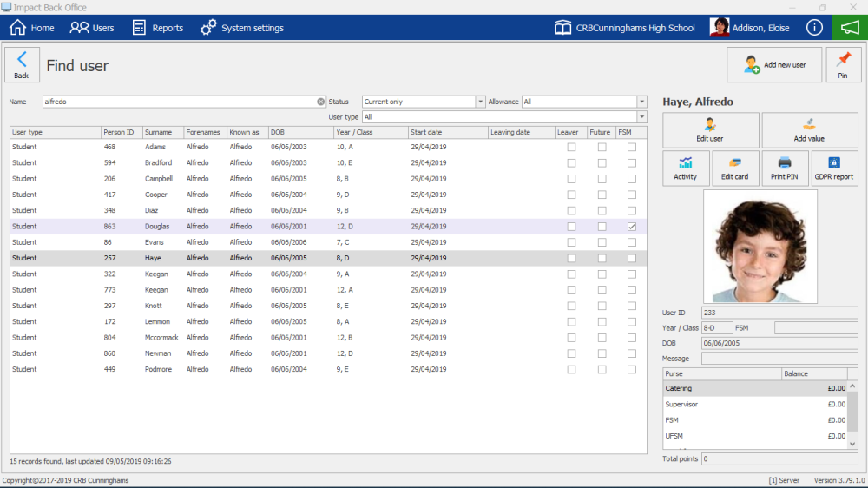
Task: Print PIN for selected user
Action: [x=785, y=168]
